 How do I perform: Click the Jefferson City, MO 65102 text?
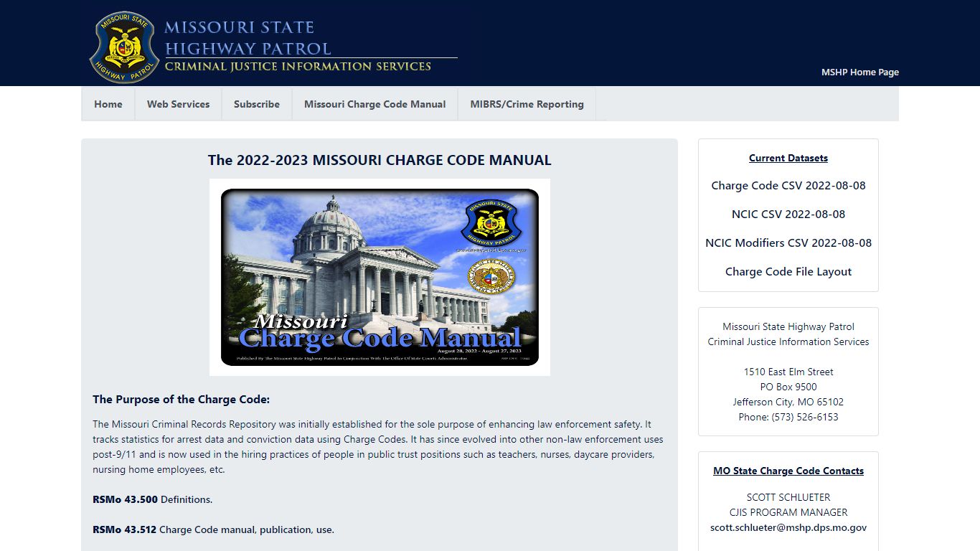point(788,402)
